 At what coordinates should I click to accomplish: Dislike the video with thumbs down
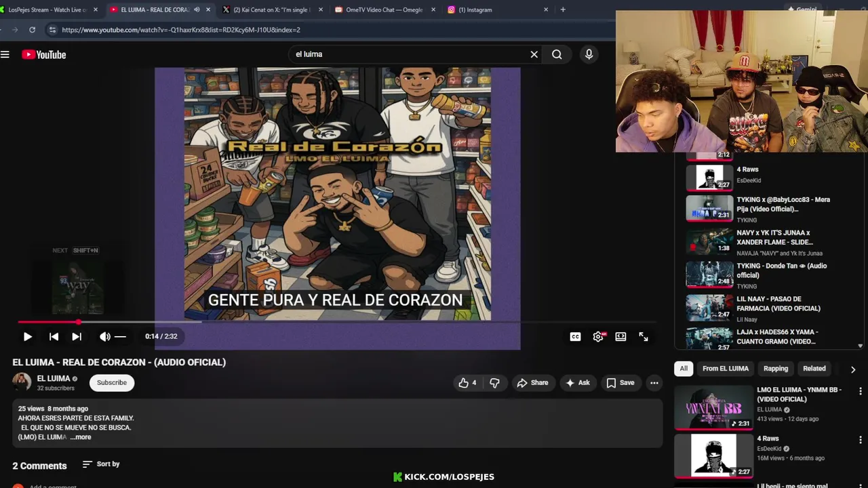(494, 383)
